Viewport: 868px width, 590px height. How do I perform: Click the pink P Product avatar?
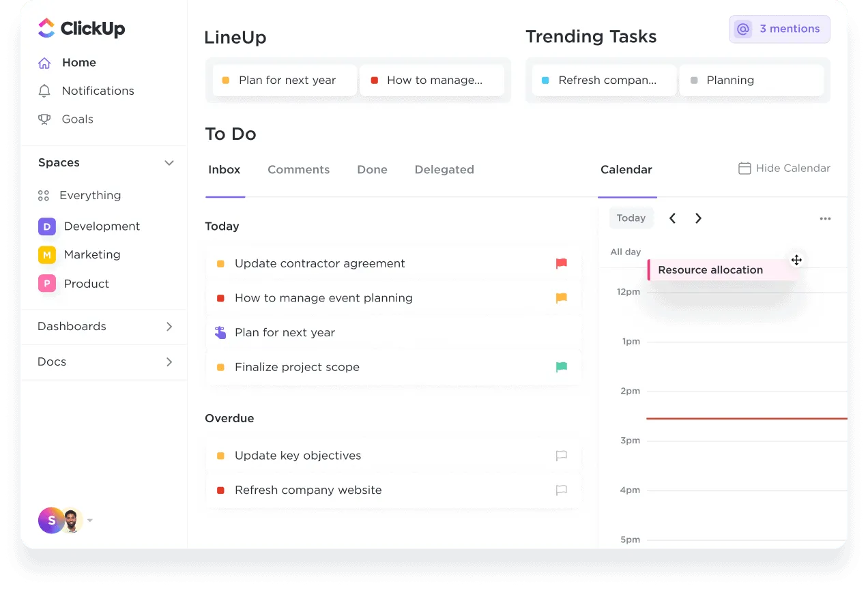pyautogui.click(x=47, y=284)
